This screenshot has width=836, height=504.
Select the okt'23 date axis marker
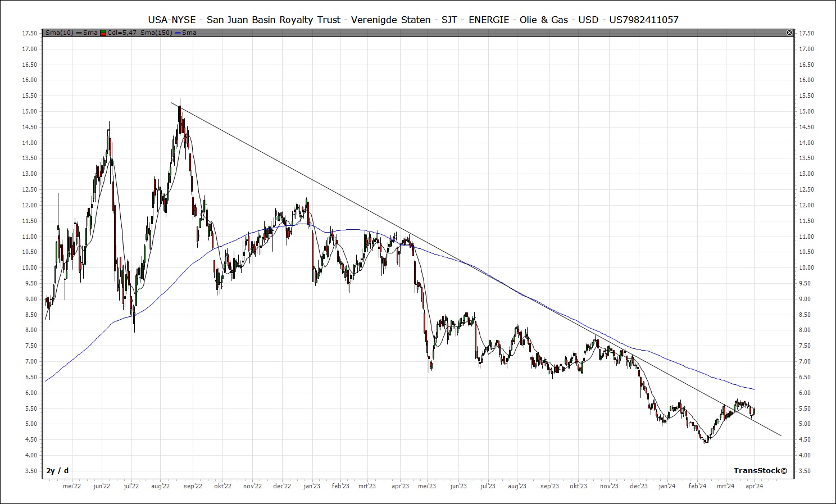(x=578, y=487)
